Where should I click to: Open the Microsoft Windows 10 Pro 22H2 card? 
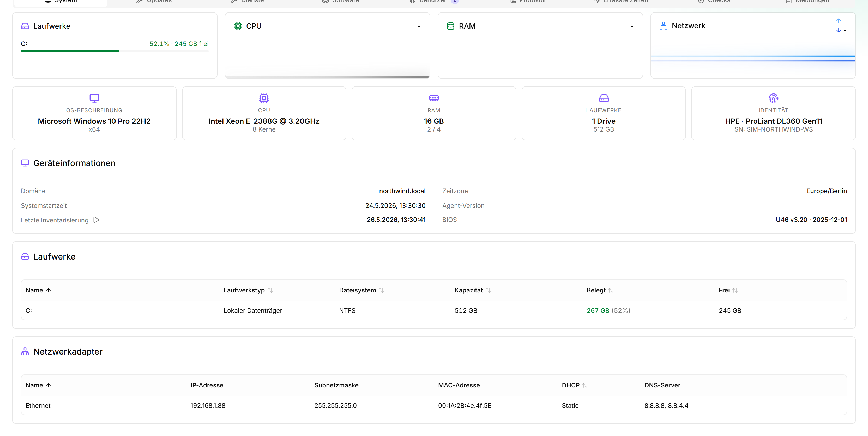pos(94,113)
